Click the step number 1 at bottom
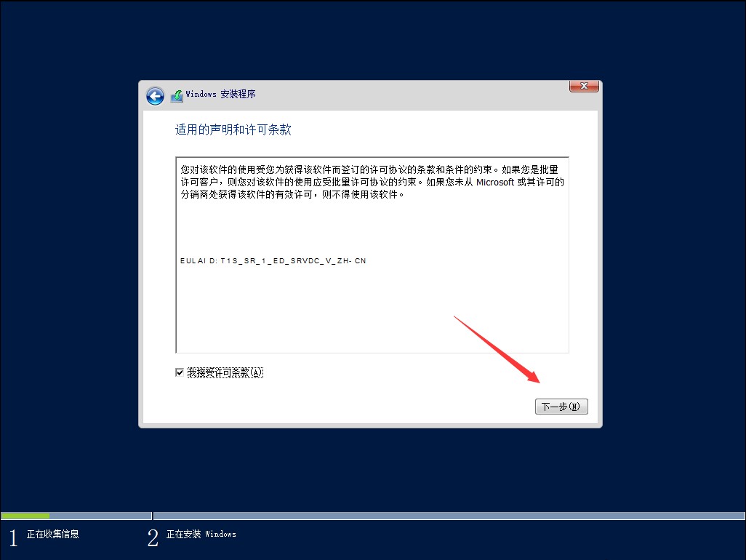 click(x=12, y=538)
